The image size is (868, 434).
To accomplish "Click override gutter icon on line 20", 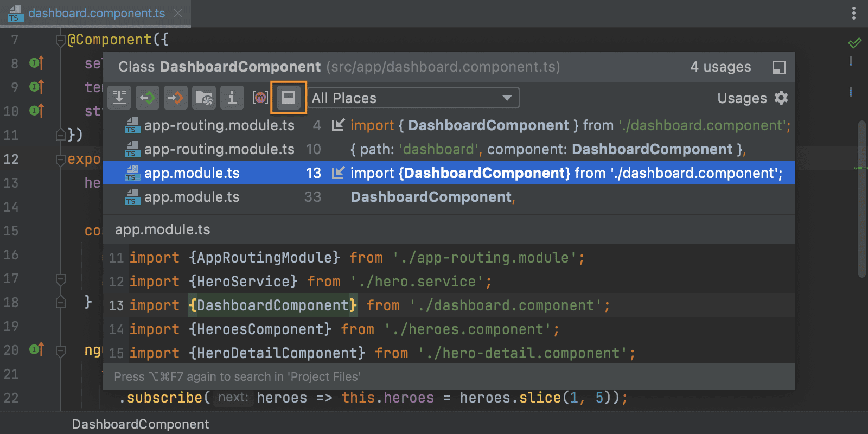I will tap(36, 349).
